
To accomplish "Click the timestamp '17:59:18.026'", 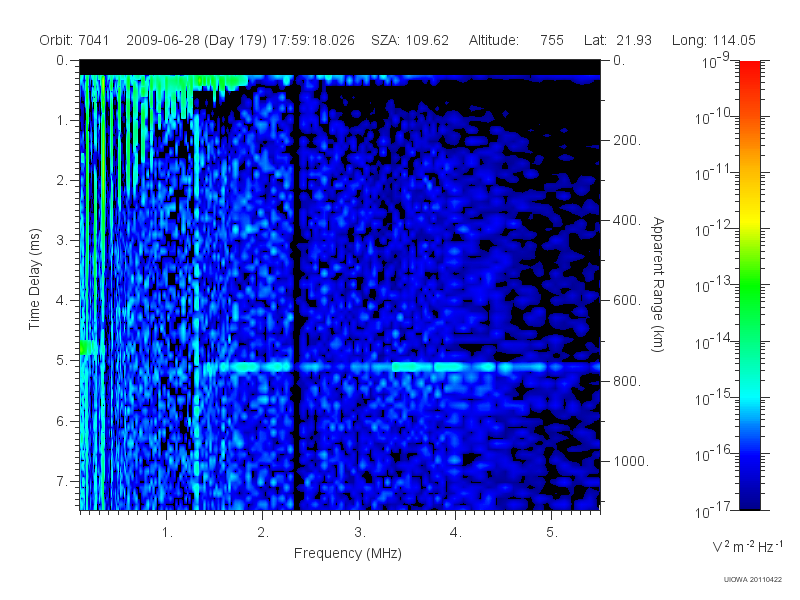I will [x=313, y=40].
